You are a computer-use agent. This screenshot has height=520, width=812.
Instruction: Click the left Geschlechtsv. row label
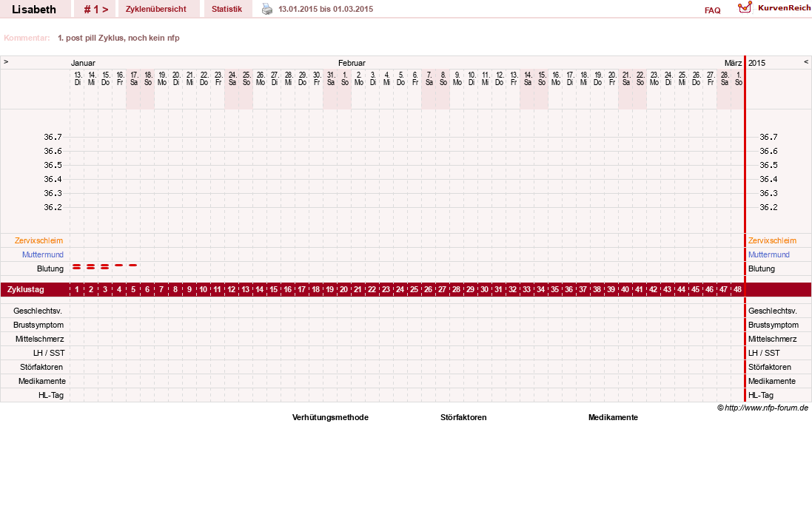click(x=38, y=311)
